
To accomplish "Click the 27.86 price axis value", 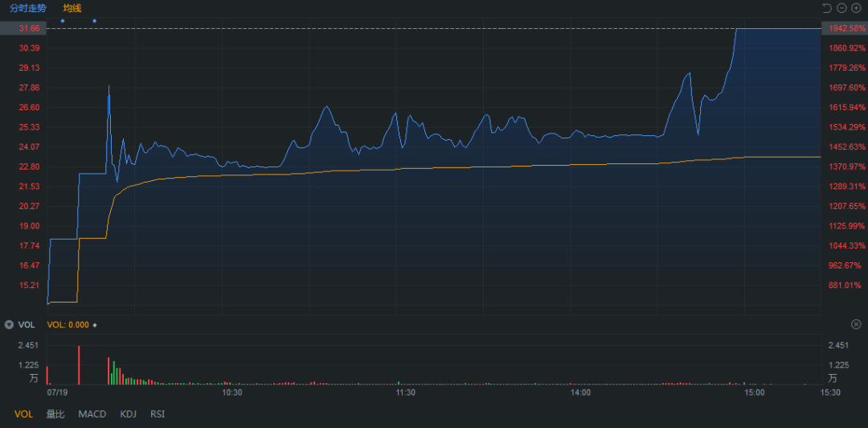I will click(x=30, y=88).
